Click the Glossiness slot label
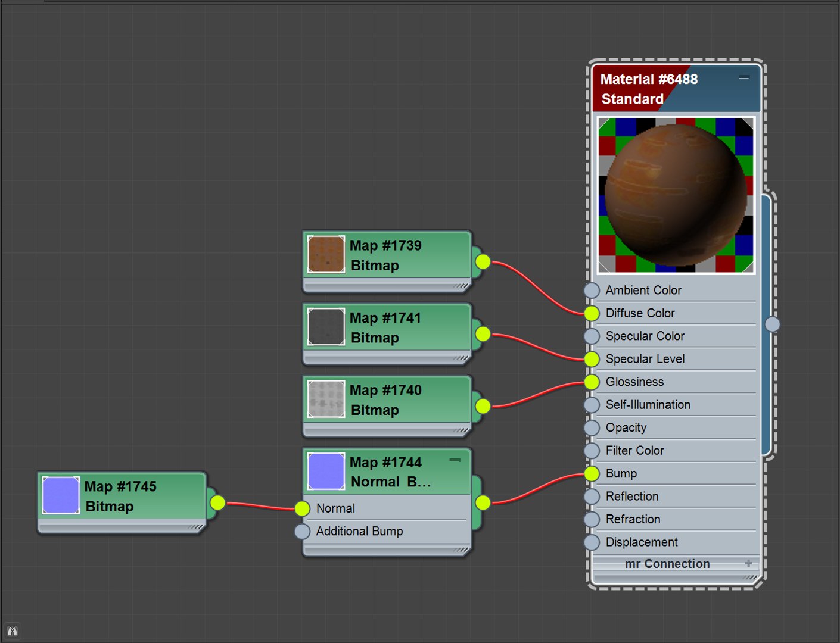This screenshot has height=643, width=840. coord(634,382)
